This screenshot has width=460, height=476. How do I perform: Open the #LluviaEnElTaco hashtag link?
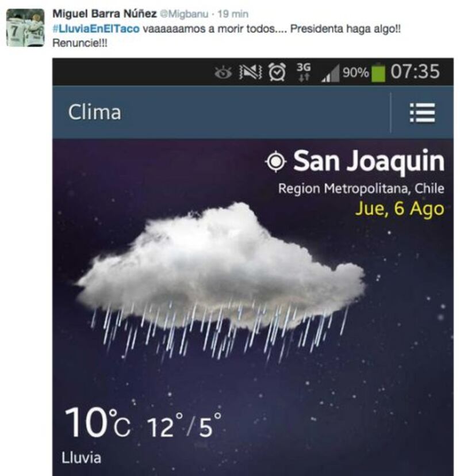click(x=96, y=29)
